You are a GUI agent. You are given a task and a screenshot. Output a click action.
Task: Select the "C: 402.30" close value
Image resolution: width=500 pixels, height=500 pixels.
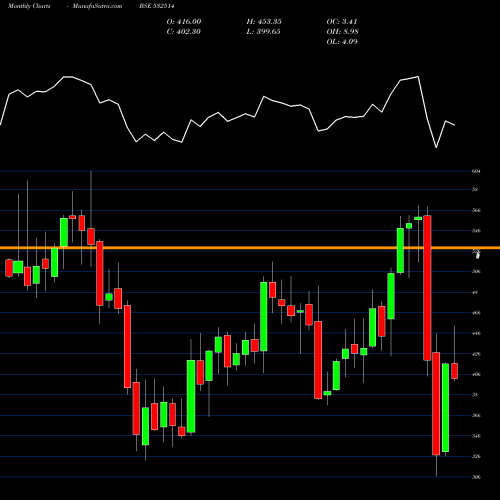pos(183,31)
